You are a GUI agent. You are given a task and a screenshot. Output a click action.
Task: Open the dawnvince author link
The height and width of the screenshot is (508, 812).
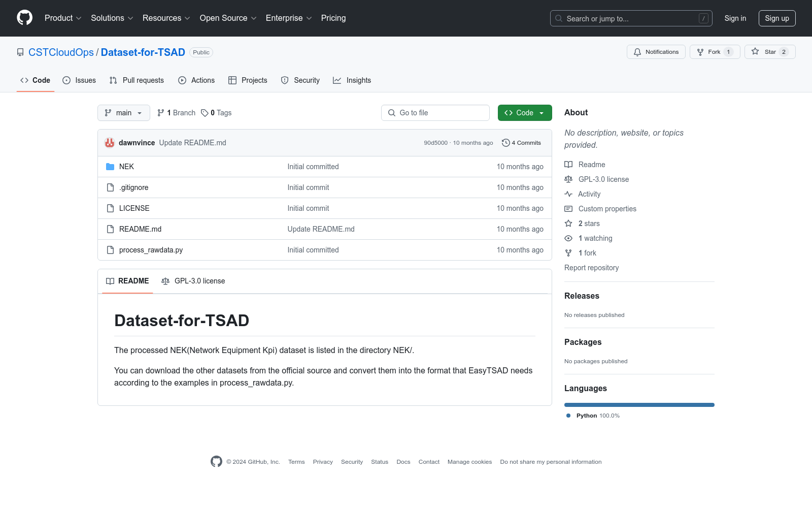137,143
